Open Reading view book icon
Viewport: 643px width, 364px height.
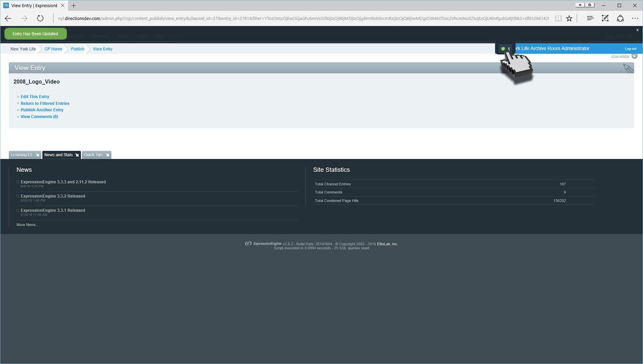pos(558,18)
